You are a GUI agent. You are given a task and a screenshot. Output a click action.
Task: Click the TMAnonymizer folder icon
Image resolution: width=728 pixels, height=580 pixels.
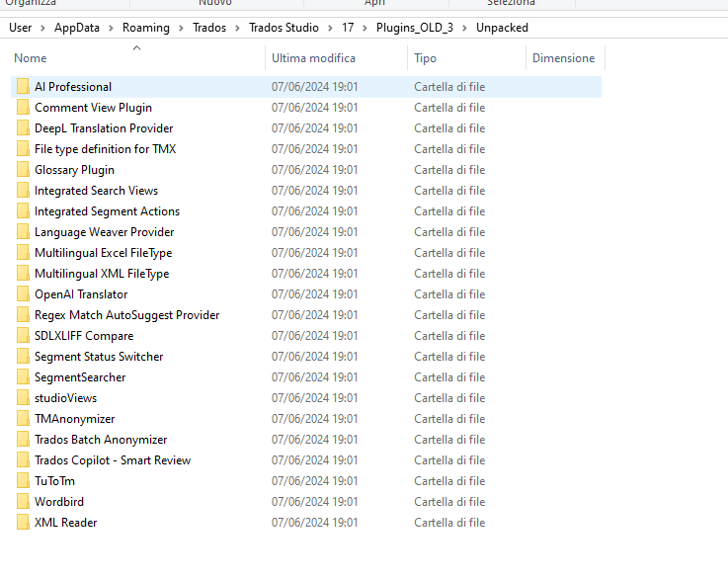(23, 418)
